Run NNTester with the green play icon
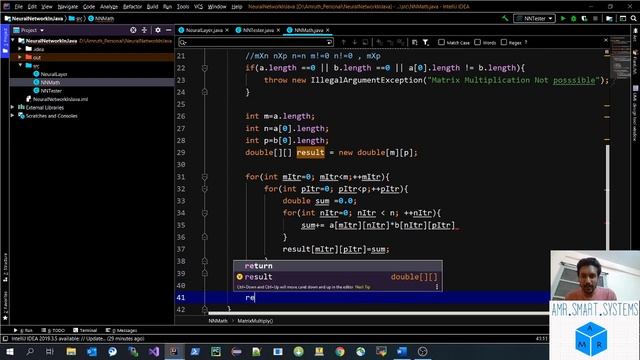Image resolution: width=640 pixels, height=360 pixels. [563, 18]
